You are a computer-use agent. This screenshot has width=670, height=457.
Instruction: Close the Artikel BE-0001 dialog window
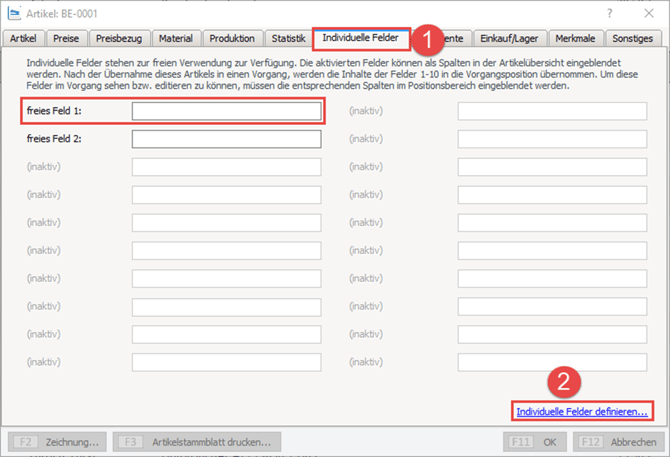pos(645,13)
